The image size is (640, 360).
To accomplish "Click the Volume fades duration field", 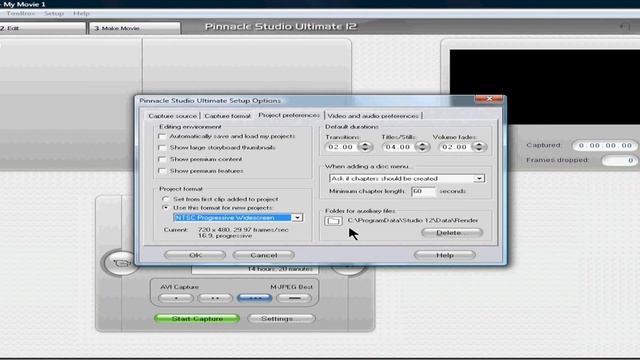I will point(456,147).
